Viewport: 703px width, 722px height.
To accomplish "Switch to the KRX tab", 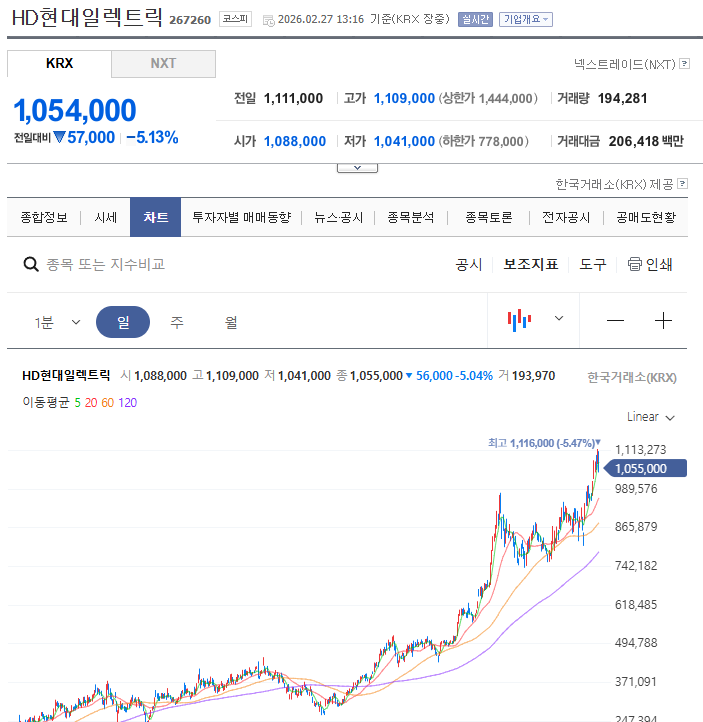I will point(59,64).
